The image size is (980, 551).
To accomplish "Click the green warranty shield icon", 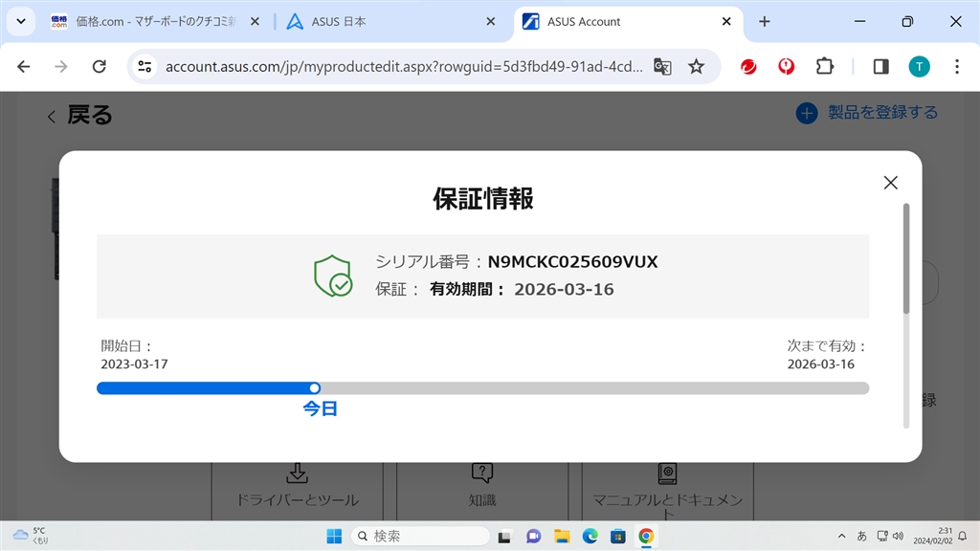I will click(333, 275).
